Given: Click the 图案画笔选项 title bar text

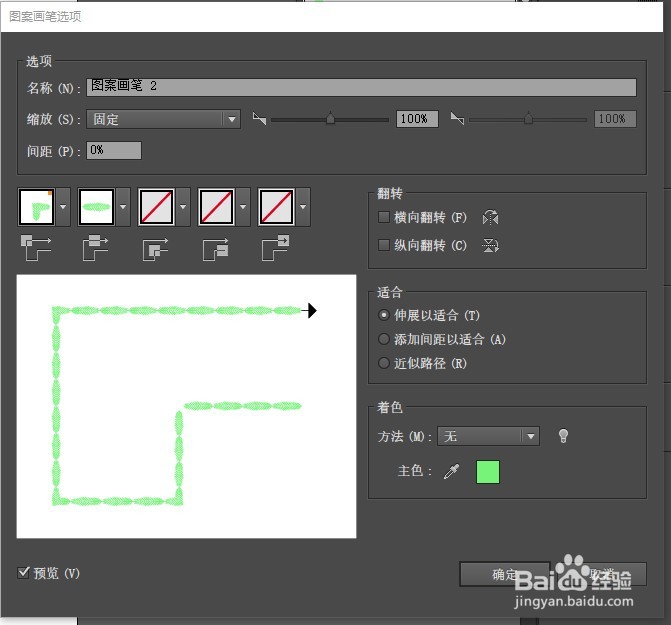Looking at the screenshot, I should (45, 17).
